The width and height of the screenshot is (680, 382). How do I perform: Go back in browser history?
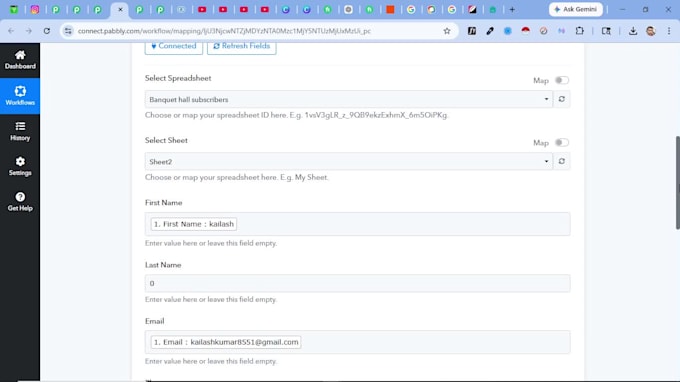point(11,31)
